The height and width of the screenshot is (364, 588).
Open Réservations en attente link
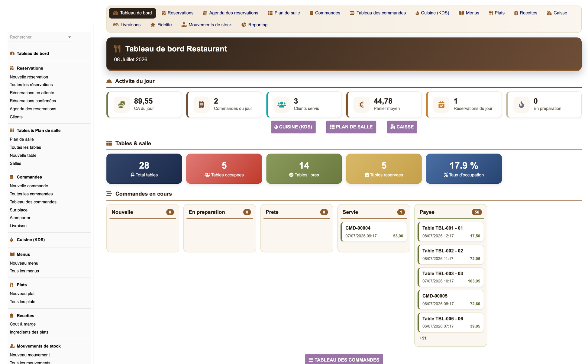coord(32,93)
